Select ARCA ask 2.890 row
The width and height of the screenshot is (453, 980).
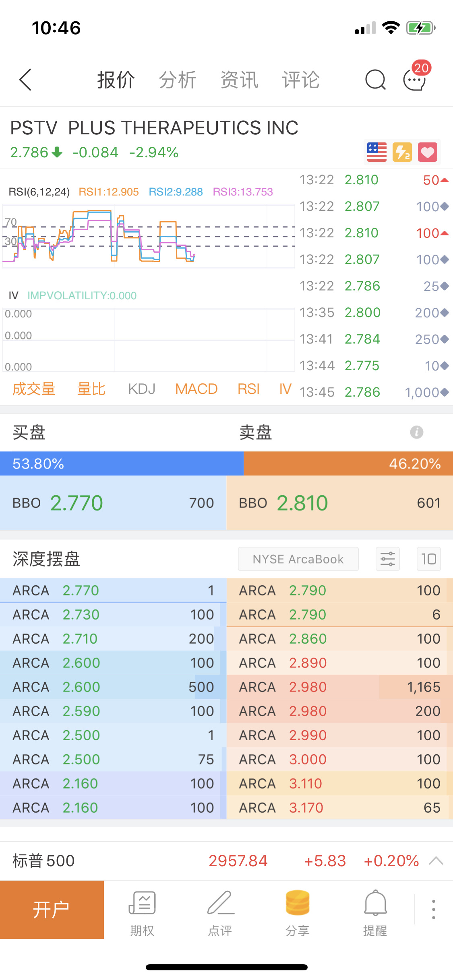[340, 663]
